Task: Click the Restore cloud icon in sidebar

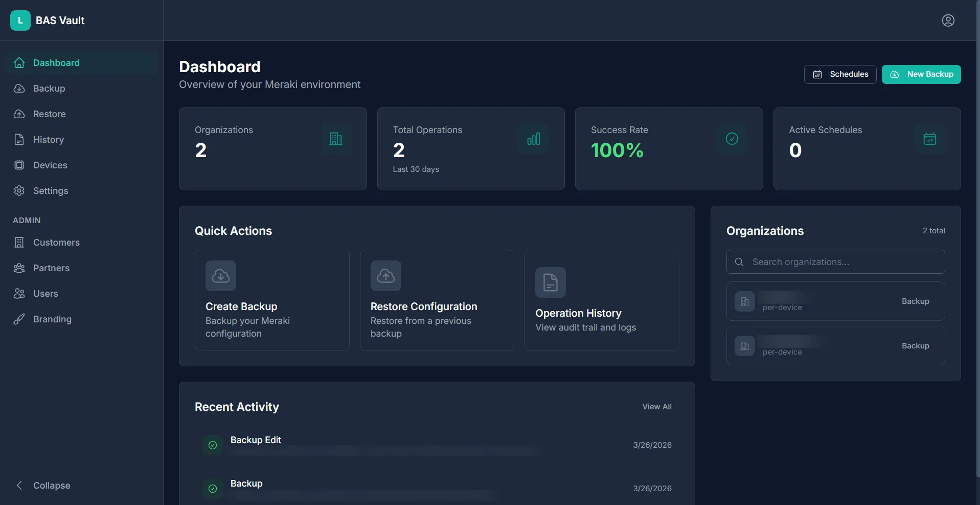Action: [19, 114]
